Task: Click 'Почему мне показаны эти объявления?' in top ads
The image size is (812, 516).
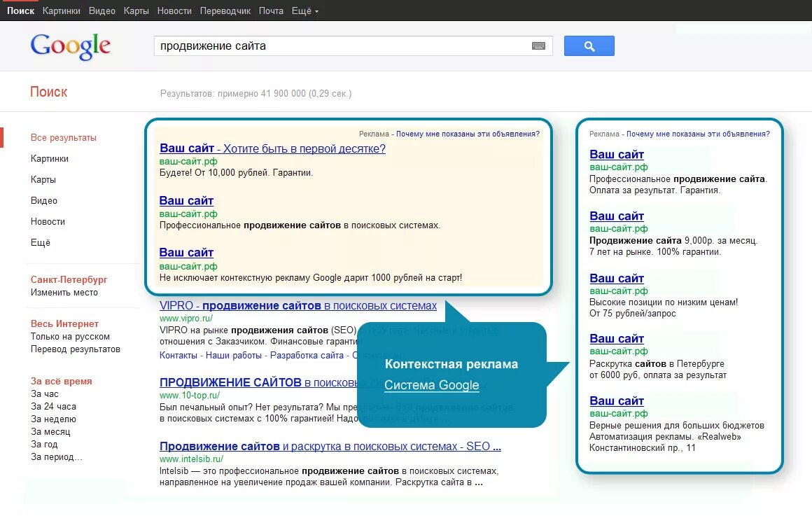Action: click(468, 134)
